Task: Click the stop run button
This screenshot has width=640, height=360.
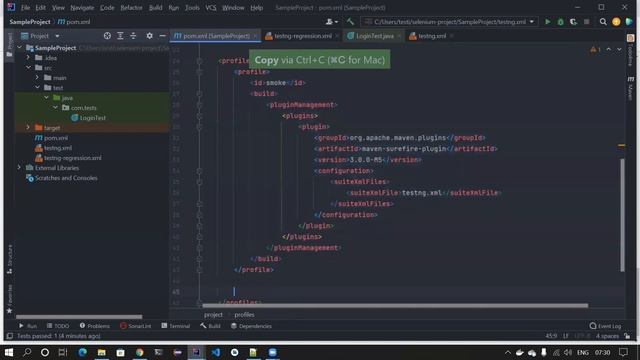Action: click(x=587, y=22)
